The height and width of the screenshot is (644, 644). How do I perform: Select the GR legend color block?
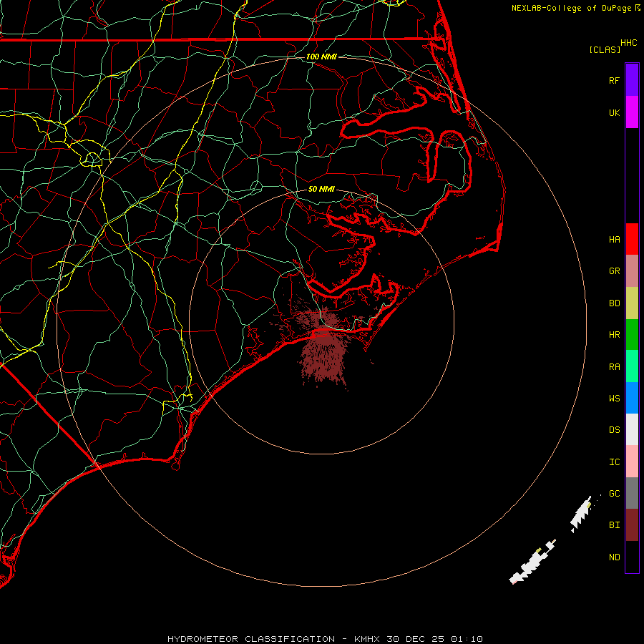(632, 271)
